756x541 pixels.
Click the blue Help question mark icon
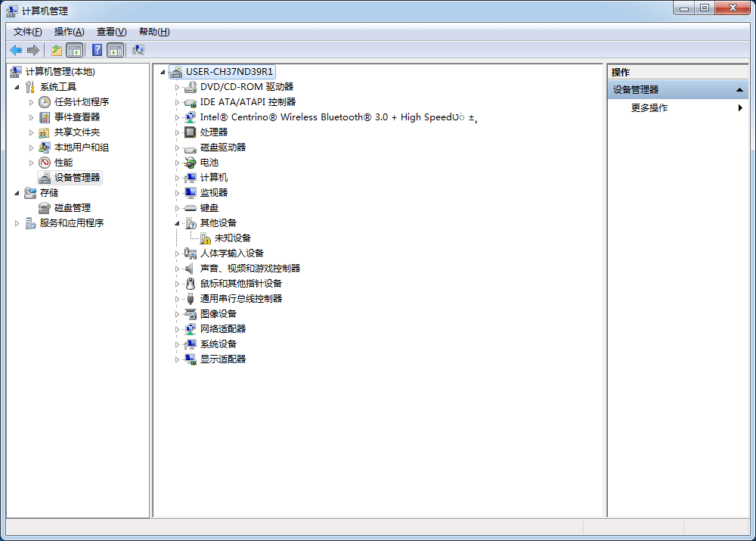click(x=97, y=50)
